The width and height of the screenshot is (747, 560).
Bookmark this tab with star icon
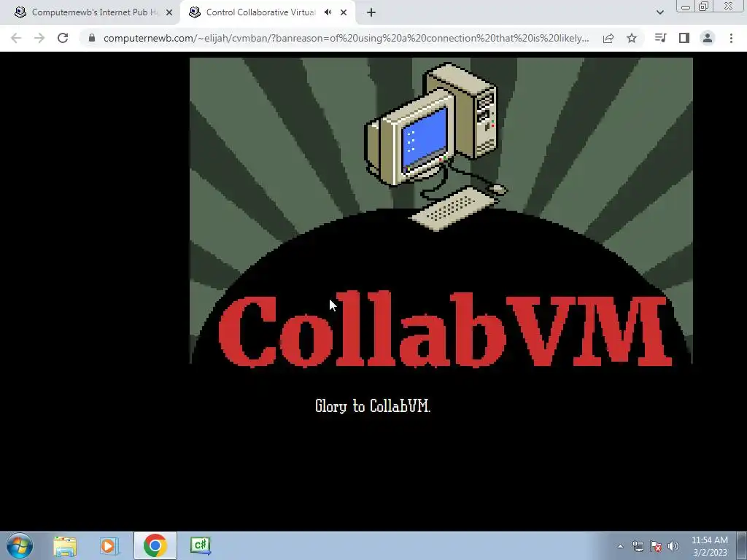[x=632, y=38]
